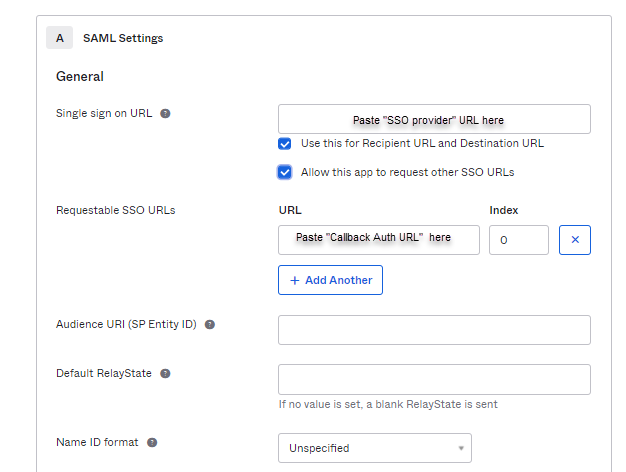
Task: View help icon beside Name ID format
Action: tap(152, 442)
